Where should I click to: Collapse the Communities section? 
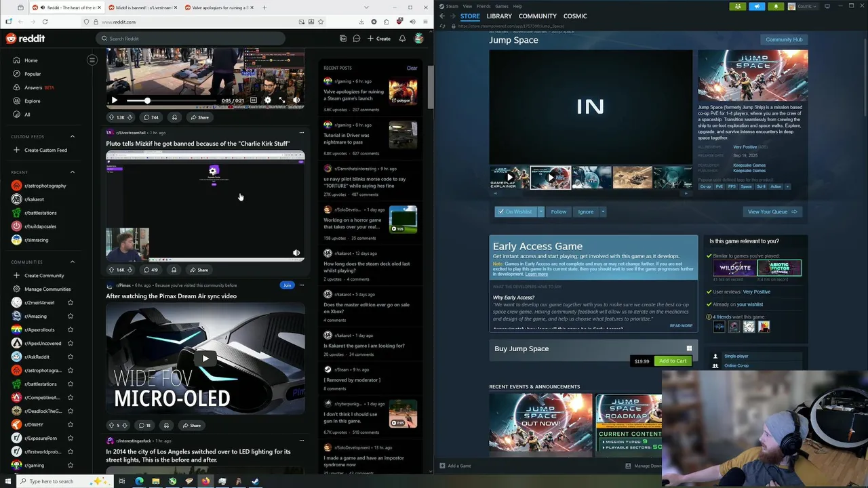coord(73,262)
